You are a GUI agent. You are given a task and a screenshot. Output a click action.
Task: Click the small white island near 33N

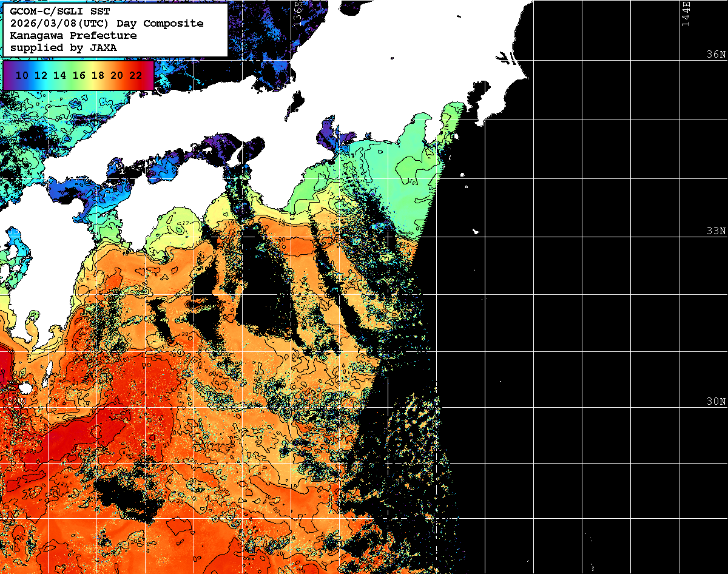coord(476,231)
